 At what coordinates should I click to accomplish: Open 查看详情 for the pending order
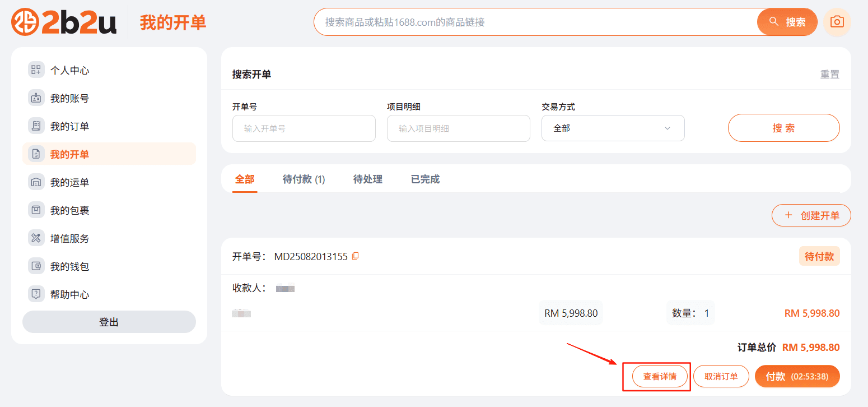point(659,376)
